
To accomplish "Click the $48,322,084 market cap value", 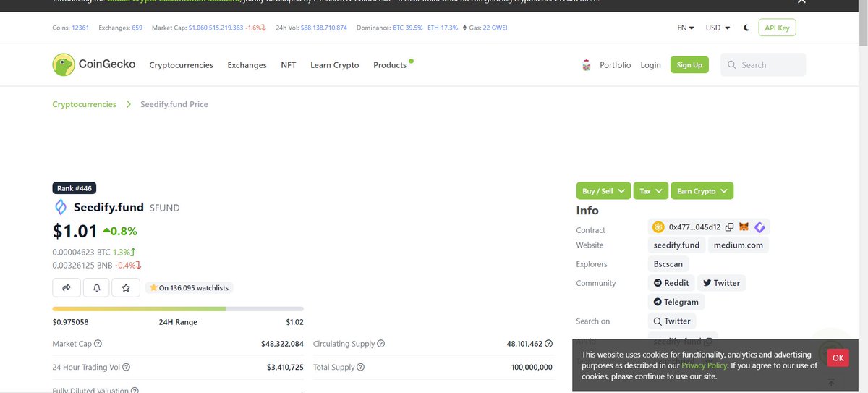I will [282, 344].
